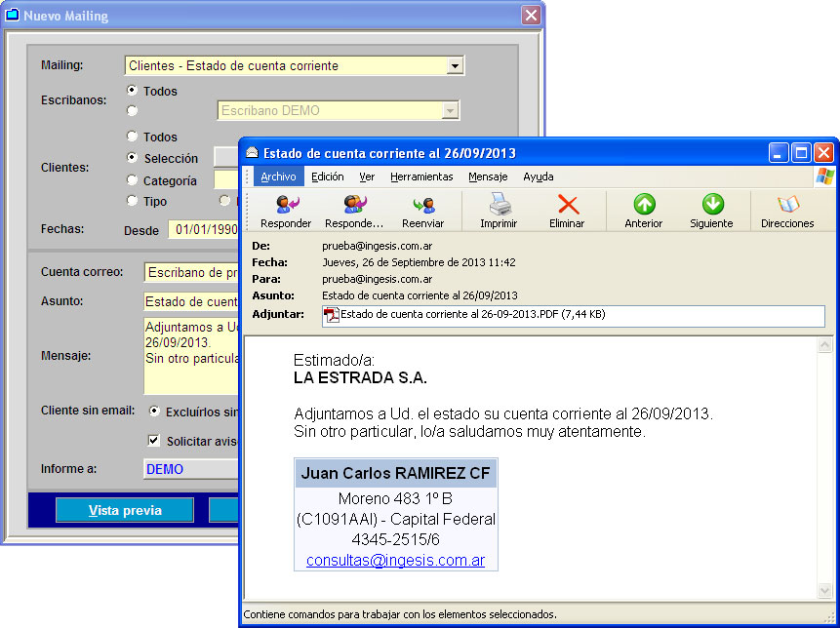Toggle the Solicitar aviso checkbox

[x=154, y=441]
